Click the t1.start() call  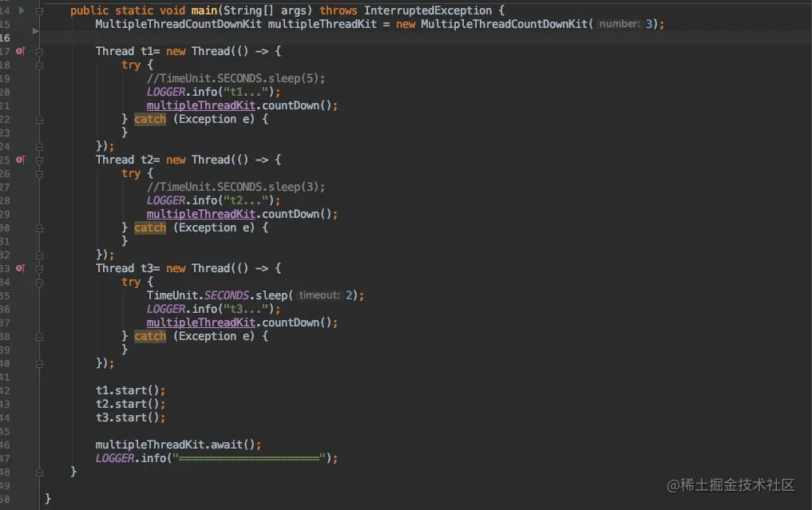click(x=130, y=390)
